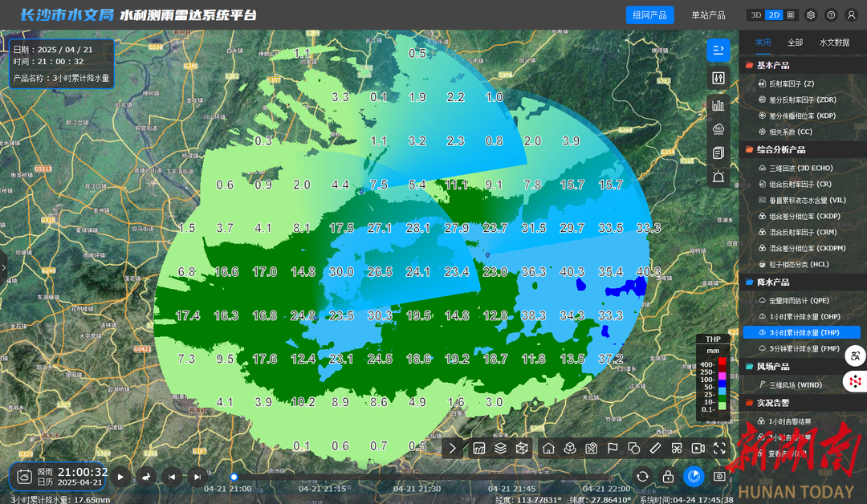This screenshot has height=504, width=867.
Task: Select the ruler measurement tool
Action: pyautogui.click(x=655, y=448)
